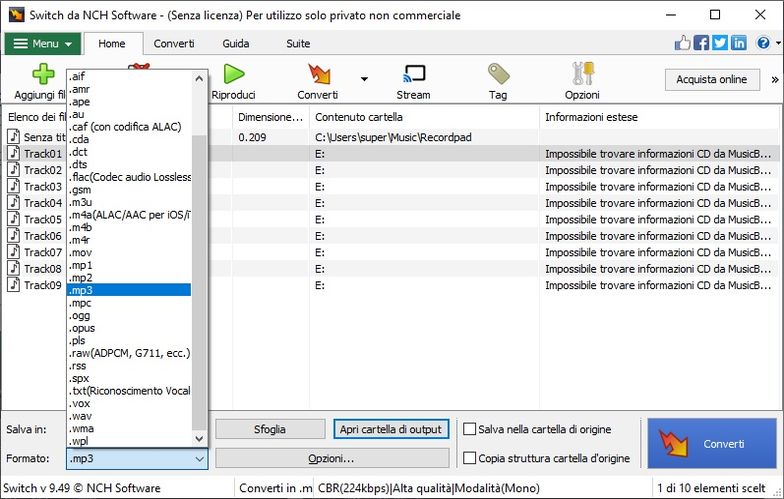Click the LinkedIn share icon

738,43
